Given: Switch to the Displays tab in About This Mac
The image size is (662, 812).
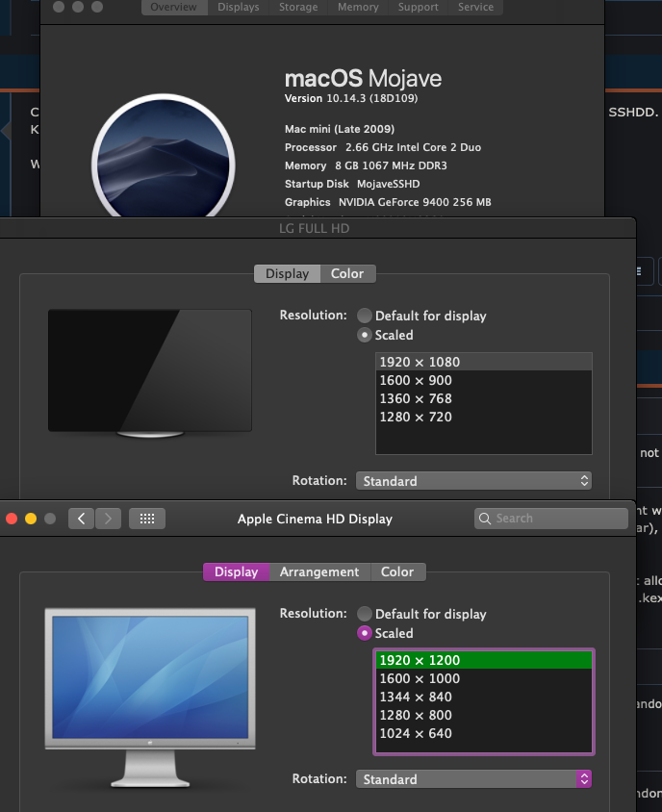Looking at the screenshot, I should [239, 8].
